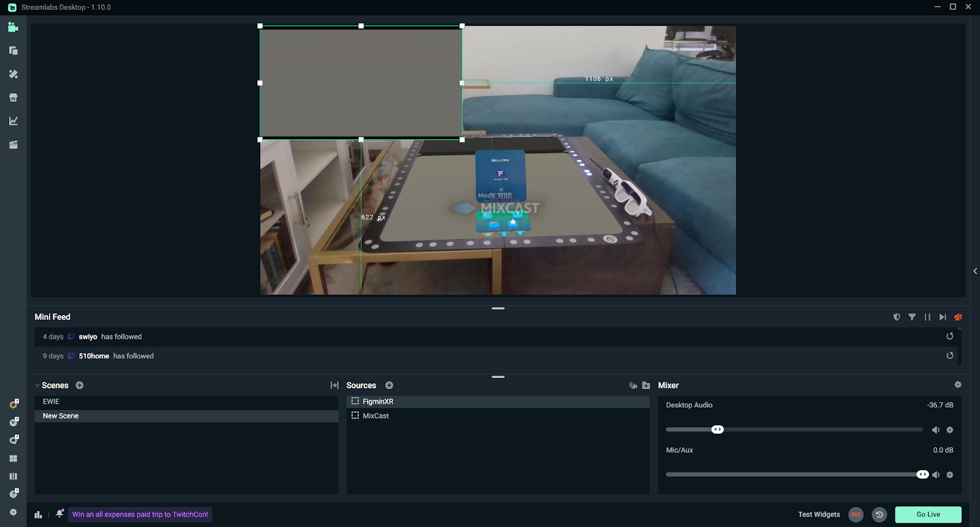Screen dimensions: 980x527
Task: Expand the collapsed right side panel arrow
Action: click(974, 271)
